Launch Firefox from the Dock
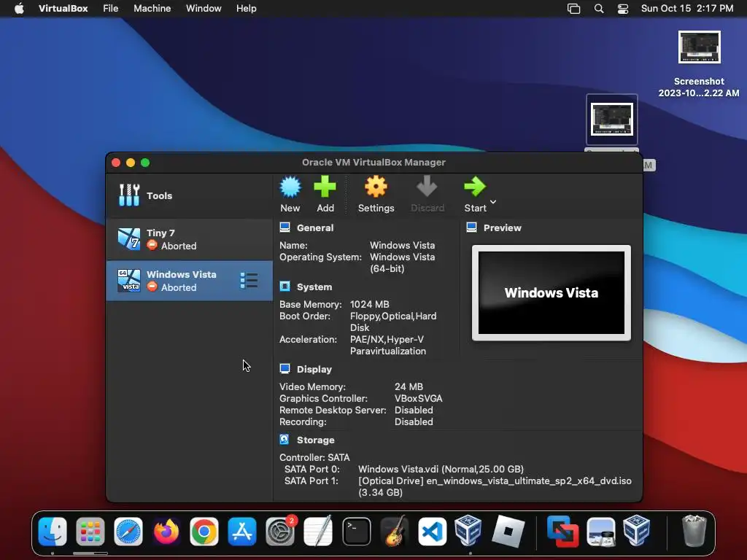This screenshot has width=747, height=560. coord(166,531)
